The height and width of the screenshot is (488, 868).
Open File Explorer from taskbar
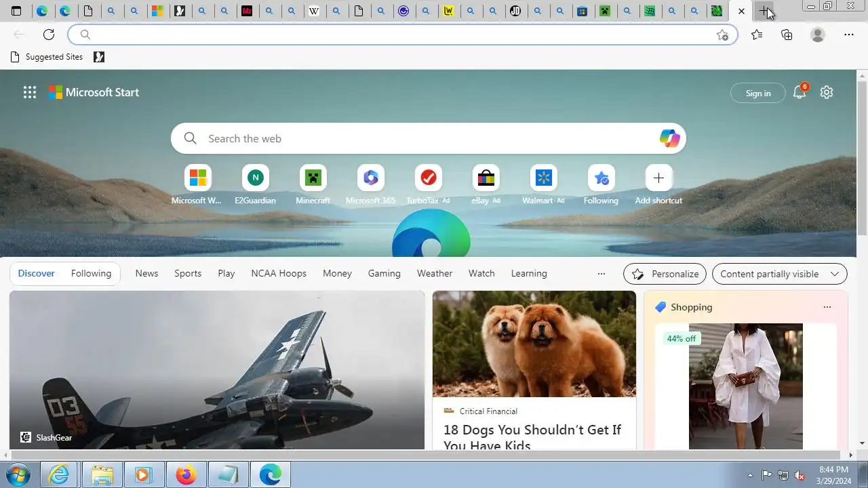[102, 475]
